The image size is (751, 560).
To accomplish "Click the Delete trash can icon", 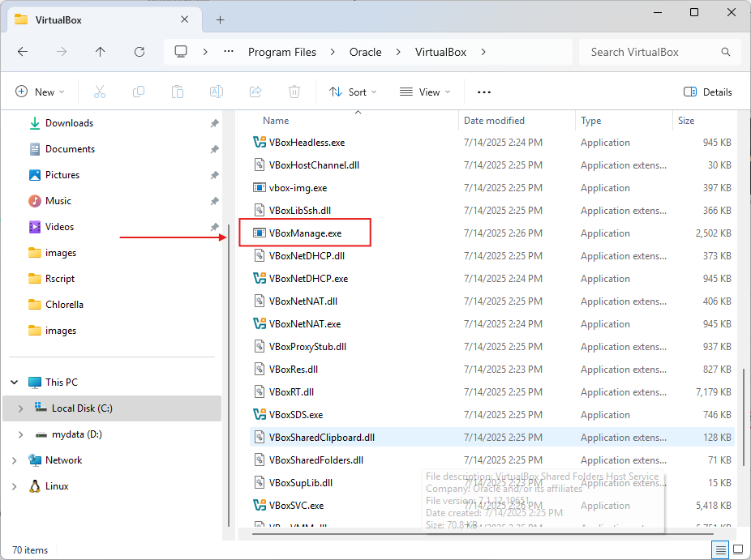I will (x=295, y=92).
